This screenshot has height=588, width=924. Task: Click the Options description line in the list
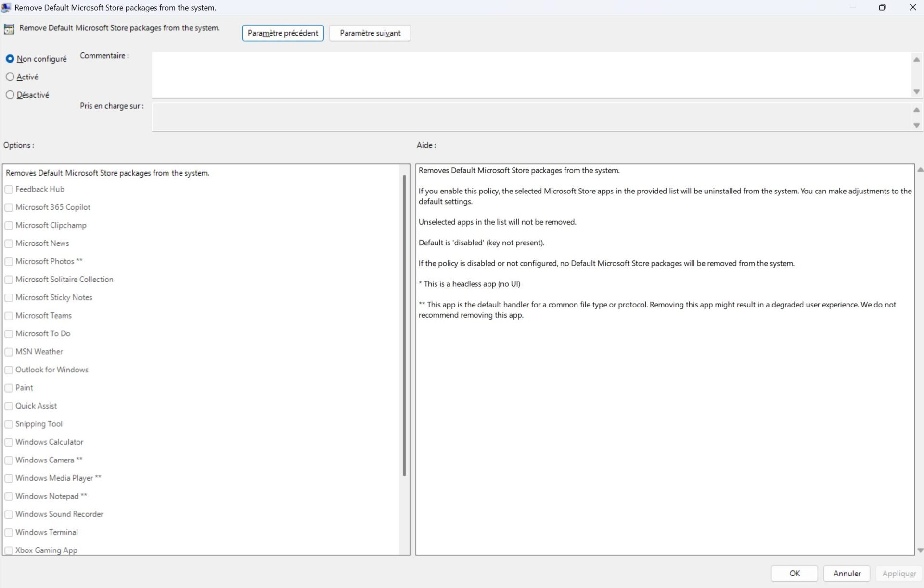[x=107, y=173]
